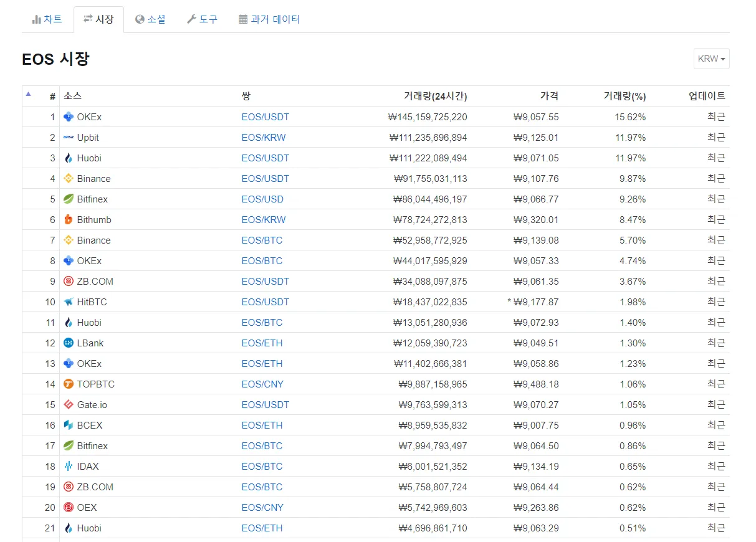Select the Upbit source name
This screenshot has width=756, height=542.
pyautogui.click(x=88, y=137)
